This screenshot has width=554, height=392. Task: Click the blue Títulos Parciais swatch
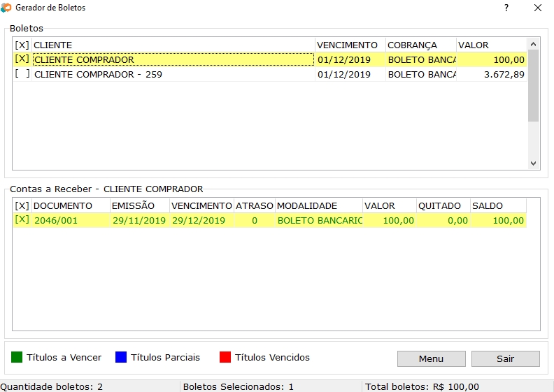pyautogui.click(x=121, y=358)
